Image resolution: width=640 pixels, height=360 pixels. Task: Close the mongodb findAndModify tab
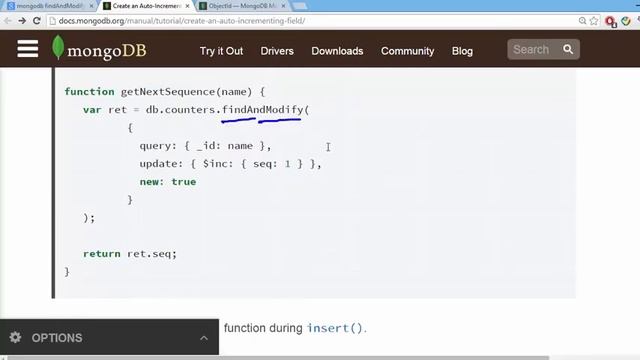[x=91, y=6]
